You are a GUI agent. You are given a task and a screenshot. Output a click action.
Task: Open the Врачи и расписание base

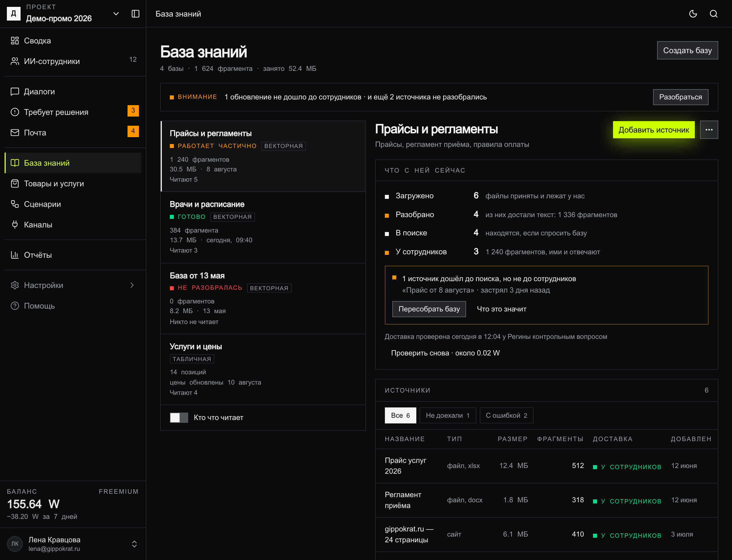[263, 227]
